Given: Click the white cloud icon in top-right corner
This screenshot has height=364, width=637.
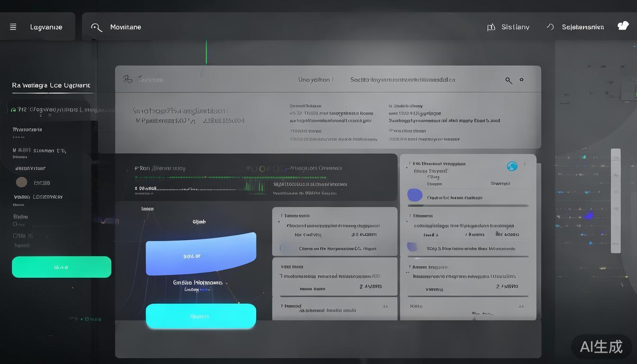Looking at the screenshot, I should [623, 26].
